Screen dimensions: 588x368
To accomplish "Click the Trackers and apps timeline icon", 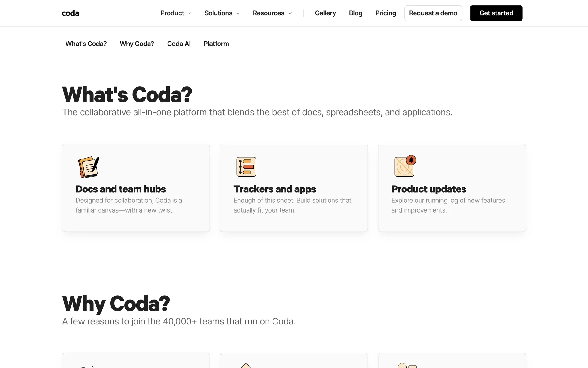I will [246, 167].
